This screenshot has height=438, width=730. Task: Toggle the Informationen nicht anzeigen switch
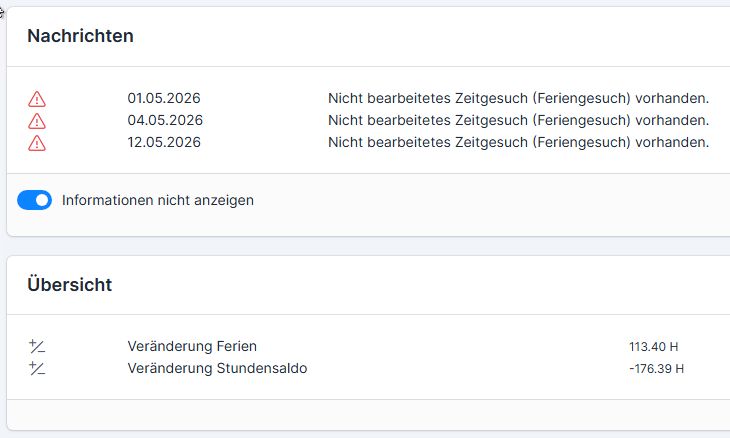tap(34, 200)
